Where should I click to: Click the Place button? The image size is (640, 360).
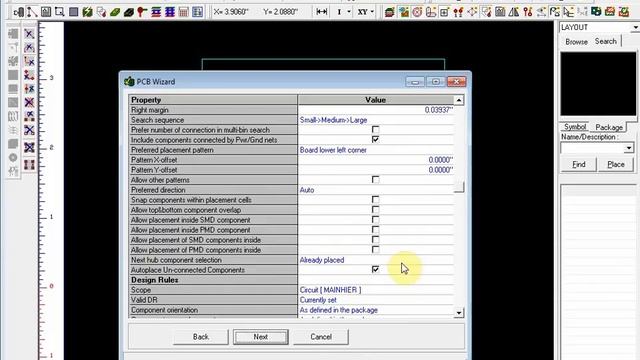click(x=616, y=164)
